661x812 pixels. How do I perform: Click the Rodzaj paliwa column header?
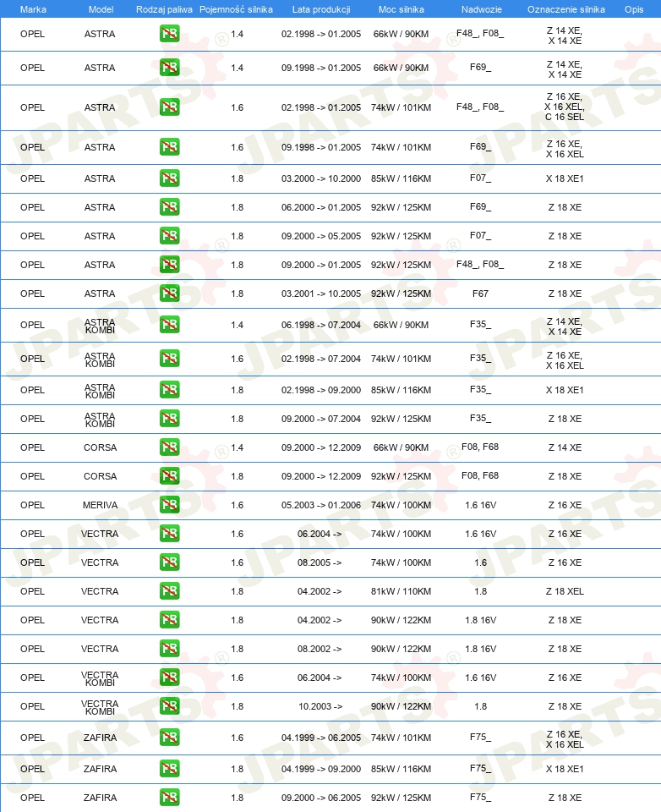click(164, 9)
